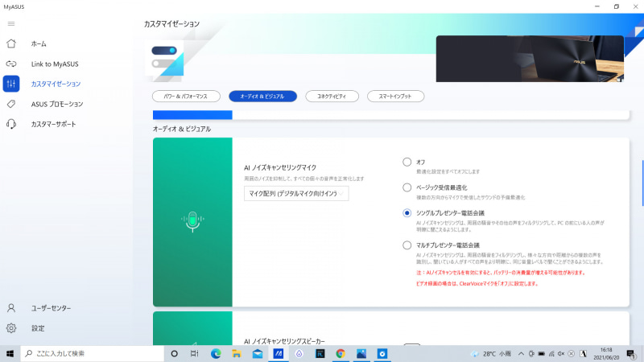Open Google Chrome from the taskbar
The width and height of the screenshot is (644, 362).
pos(340,353)
